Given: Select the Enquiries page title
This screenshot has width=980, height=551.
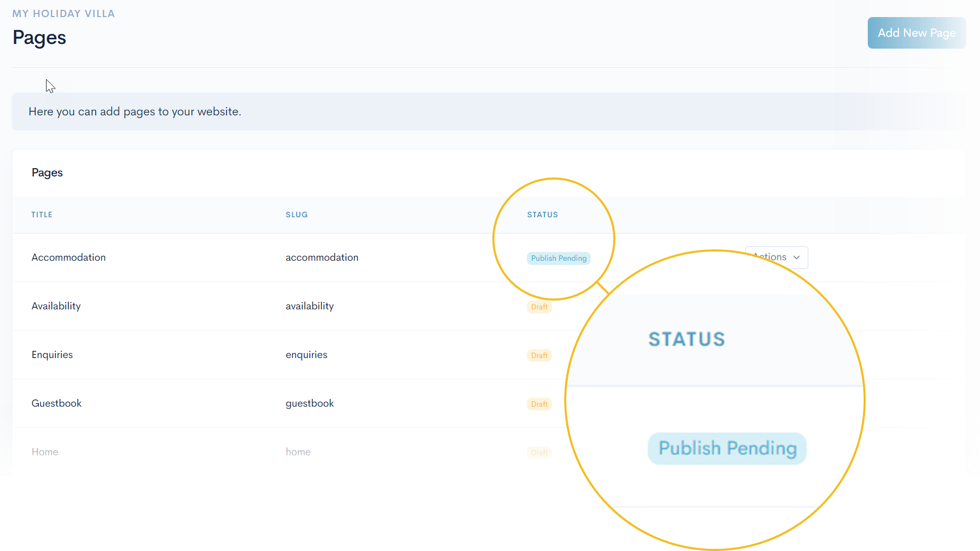Looking at the screenshot, I should click(52, 355).
